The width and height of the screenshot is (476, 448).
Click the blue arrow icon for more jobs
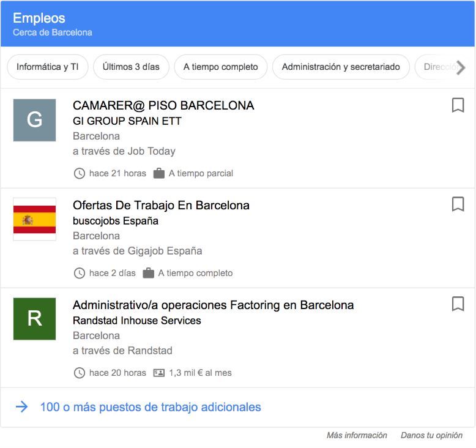coord(22,407)
